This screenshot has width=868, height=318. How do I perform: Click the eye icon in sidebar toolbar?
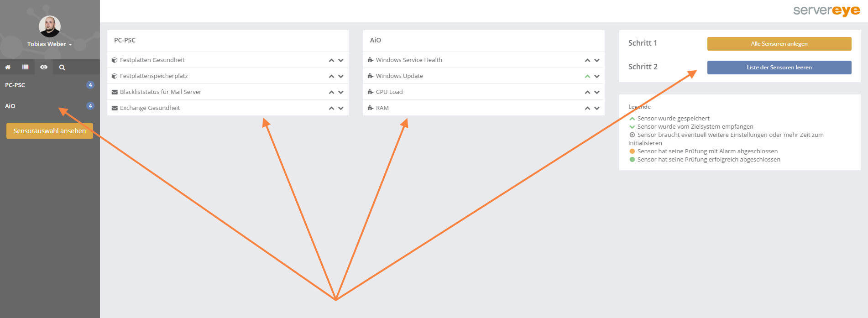[x=43, y=67]
